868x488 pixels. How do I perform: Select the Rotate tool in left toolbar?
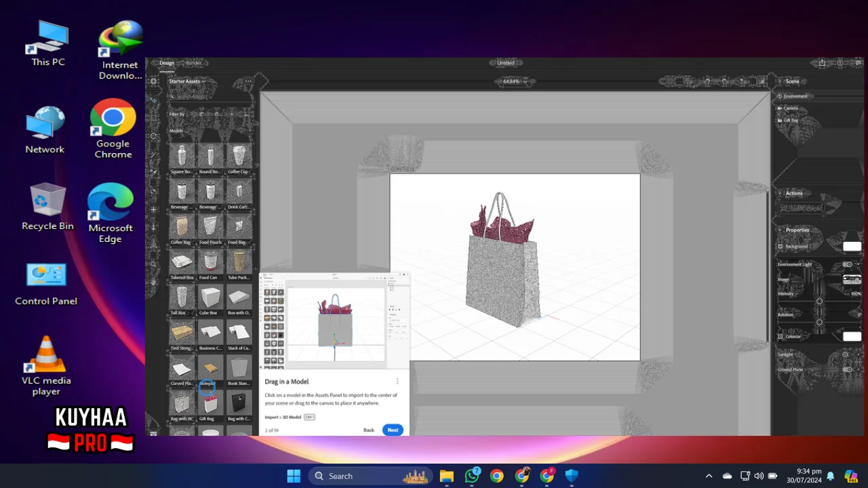pyautogui.click(x=155, y=136)
